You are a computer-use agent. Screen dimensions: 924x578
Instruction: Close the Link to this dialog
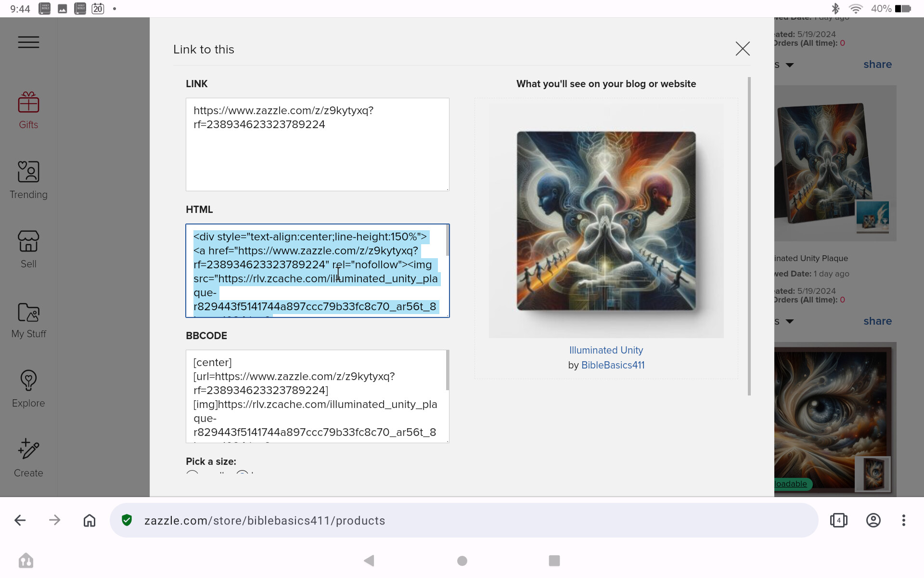pos(743,49)
